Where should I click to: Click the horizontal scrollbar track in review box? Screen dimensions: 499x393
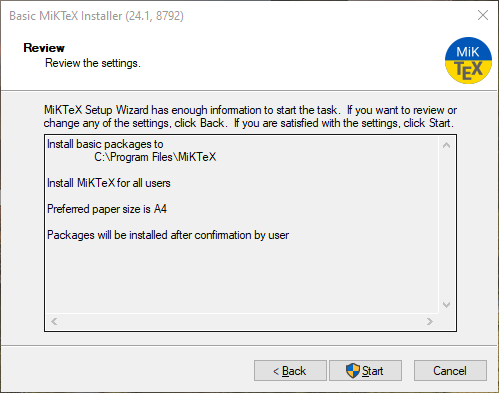pyautogui.click(x=242, y=321)
